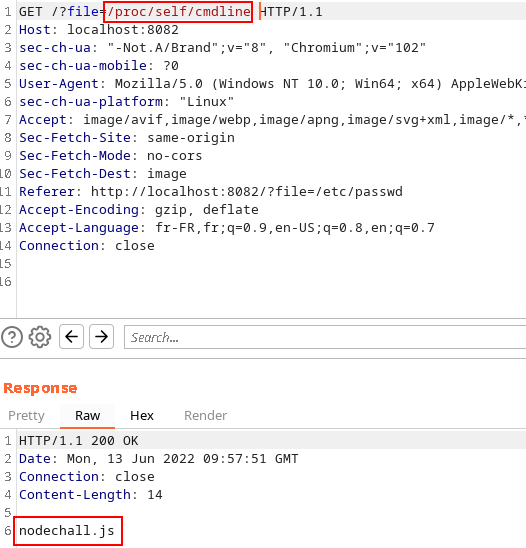This screenshot has height=548, width=526.
Task: Click the nodechall.js response body
Action: (67, 531)
